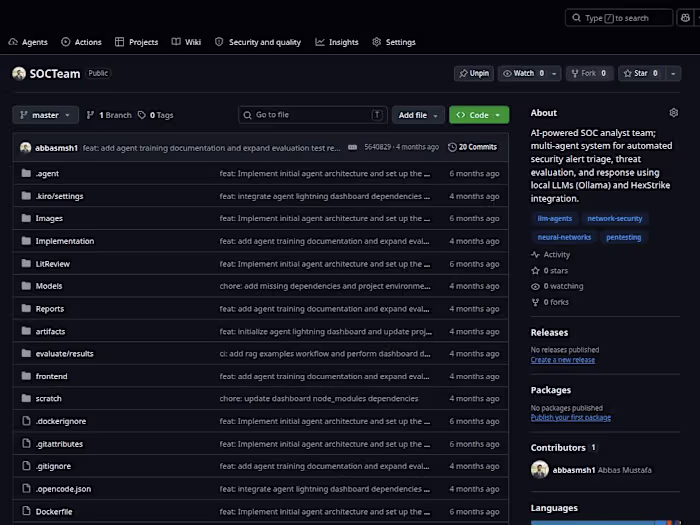Open the Implementation folder
Screen dimensions: 700x525
click(65, 241)
